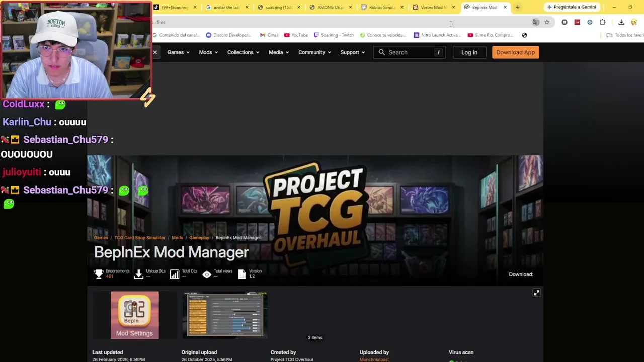The width and height of the screenshot is (644, 362).
Task: Switch to the AMONG US tab
Action: pyautogui.click(x=330, y=7)
